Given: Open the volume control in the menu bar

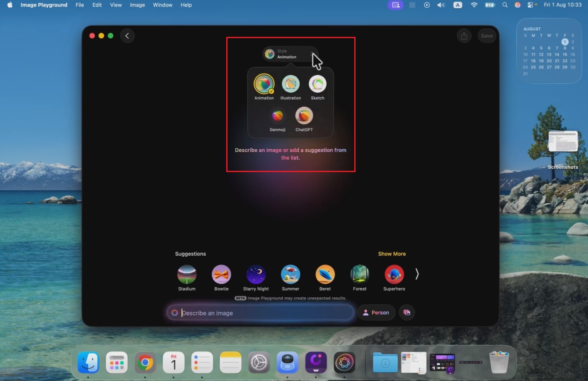Looking at the screenshot, I should pos(441,5).
